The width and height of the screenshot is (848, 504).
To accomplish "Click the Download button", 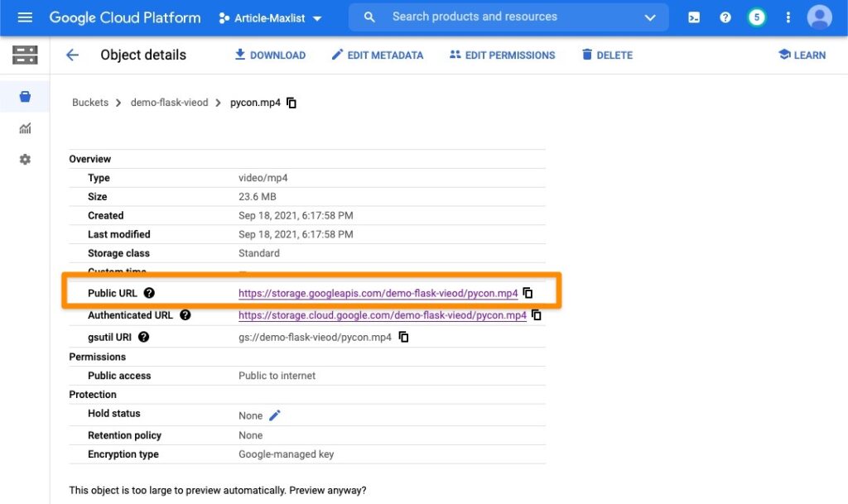I will tap(270, 55).
